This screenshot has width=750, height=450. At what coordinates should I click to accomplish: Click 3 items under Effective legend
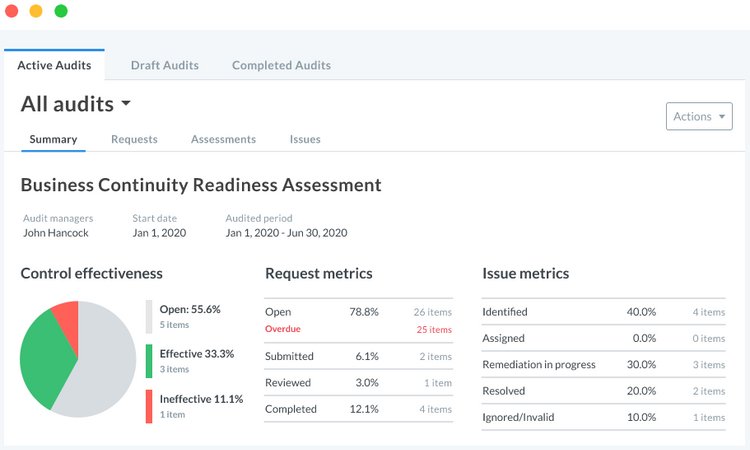coord(174,369)
